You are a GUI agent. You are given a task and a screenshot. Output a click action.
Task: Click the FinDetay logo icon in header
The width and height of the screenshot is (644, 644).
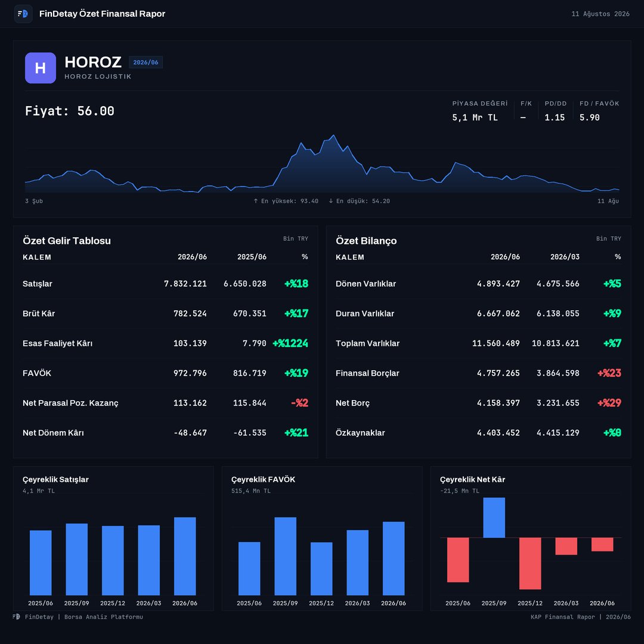[23, 14]
